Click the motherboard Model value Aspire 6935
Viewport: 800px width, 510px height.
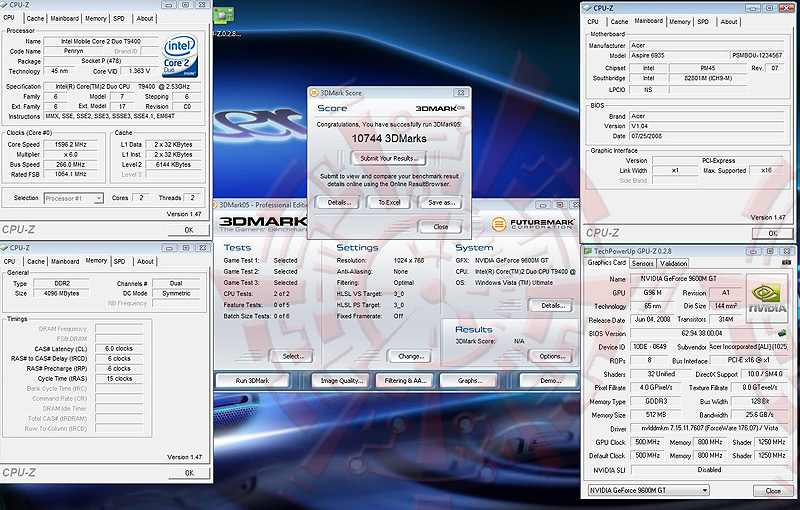678,56
